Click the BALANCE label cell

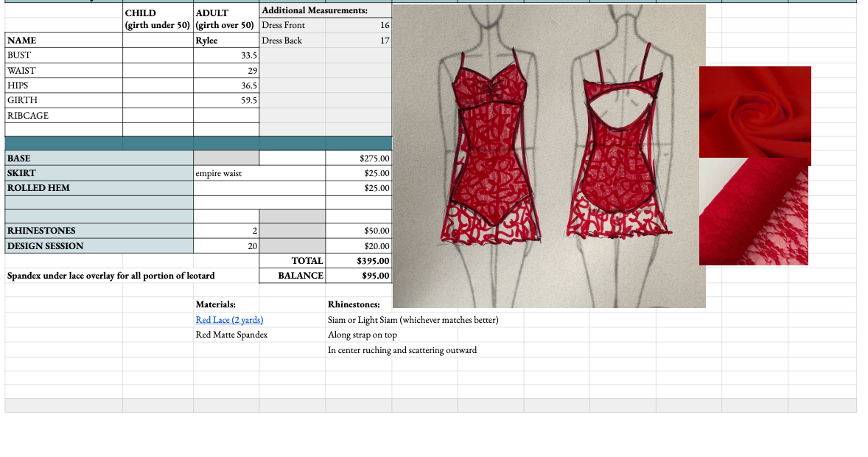[x=293, y=276]
